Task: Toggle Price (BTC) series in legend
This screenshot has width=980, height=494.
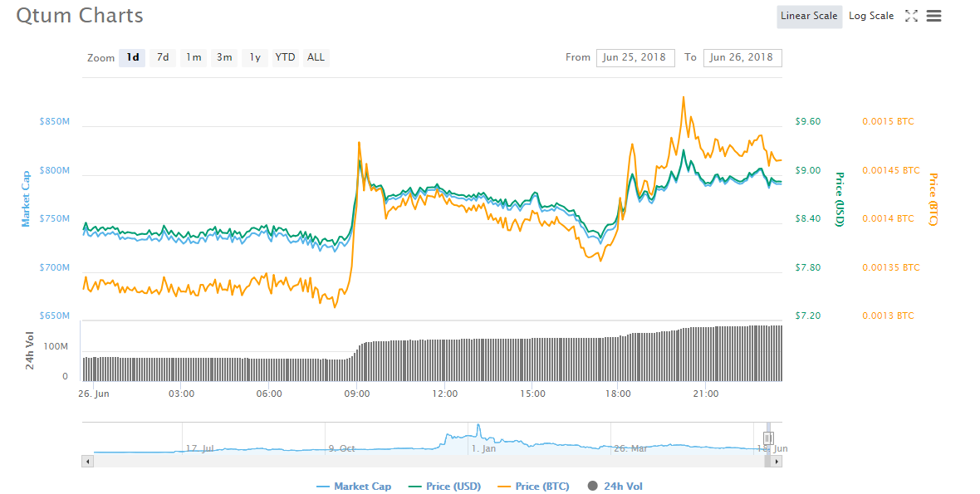Action: click(x=533, y=487)
